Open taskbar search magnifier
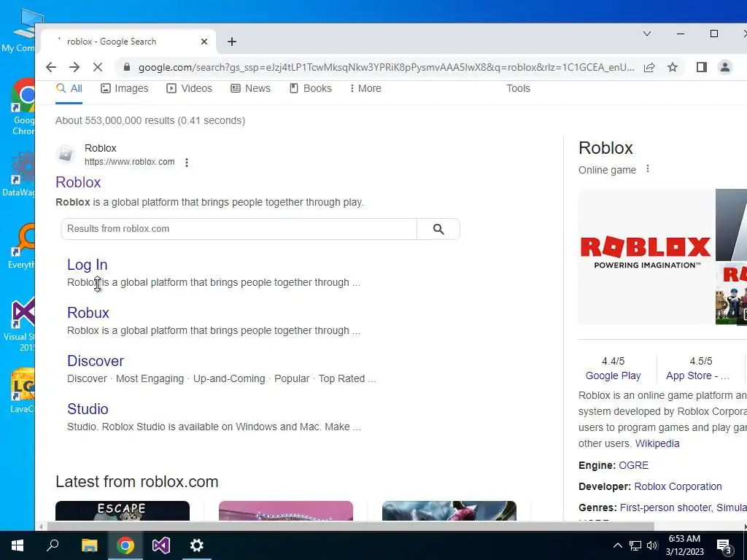The width and height of the screenshot is (747, 560). [x=53, y=545]
